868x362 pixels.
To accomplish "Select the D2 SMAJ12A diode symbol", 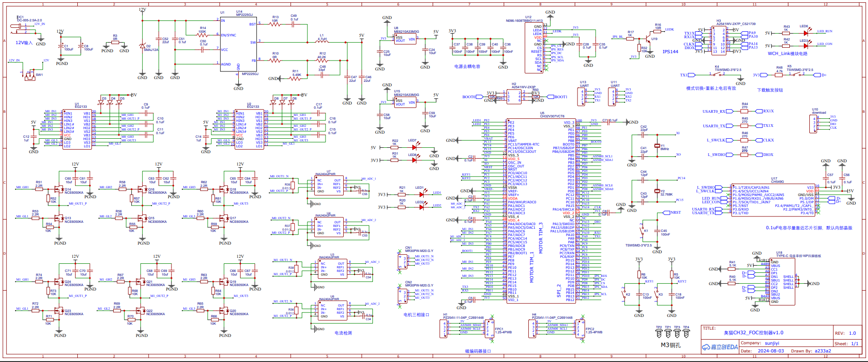I will pos(142,46).
